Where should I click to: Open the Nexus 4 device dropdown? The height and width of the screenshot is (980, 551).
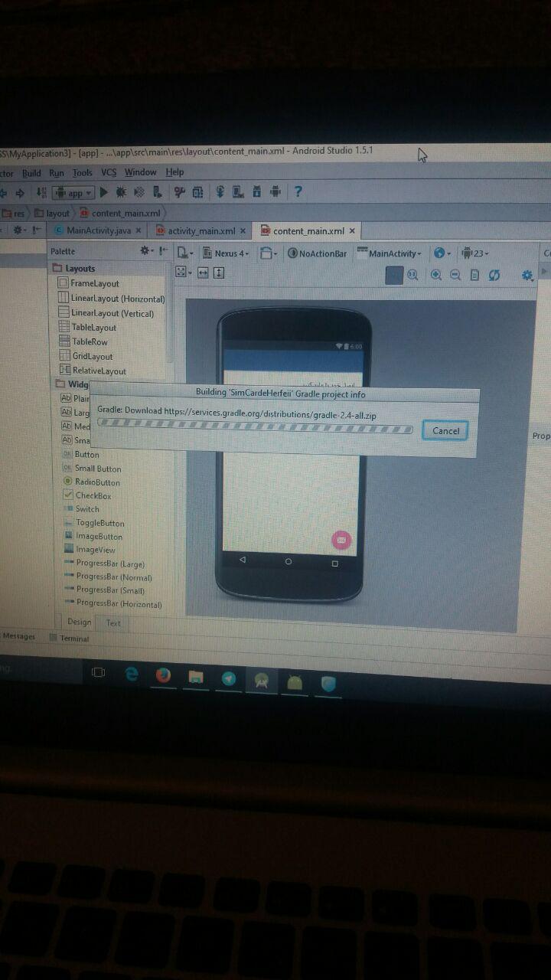point(230,253)
